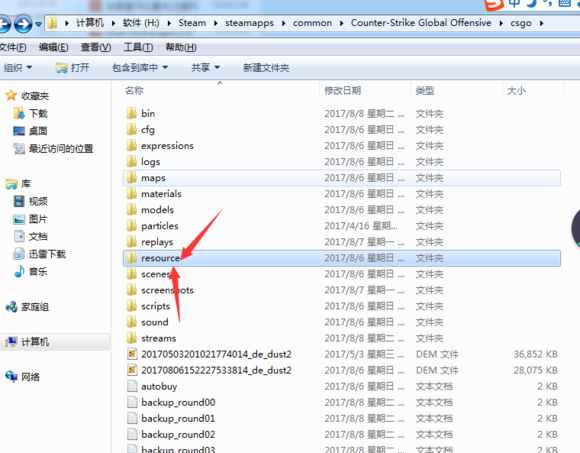Expand arrow after steamapps in address bar
The image size is (580, 453).
(x=283, y=23)
